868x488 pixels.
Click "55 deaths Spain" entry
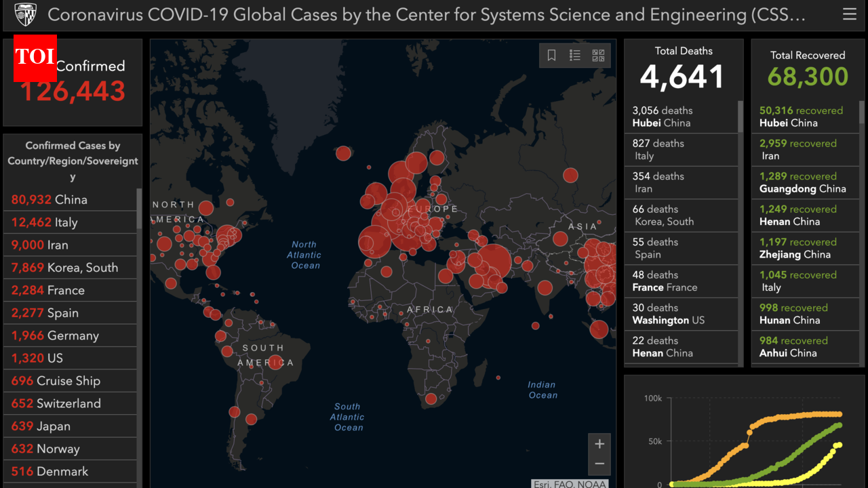[x=681, y=248]
